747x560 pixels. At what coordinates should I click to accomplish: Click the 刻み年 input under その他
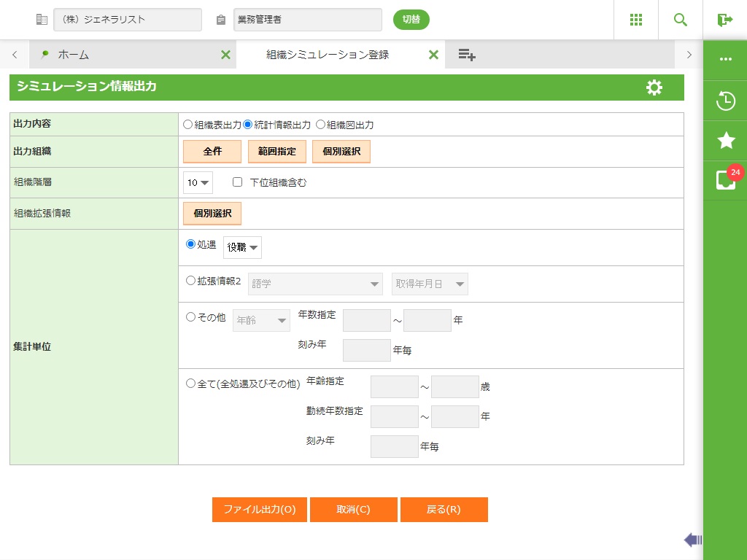366,350
